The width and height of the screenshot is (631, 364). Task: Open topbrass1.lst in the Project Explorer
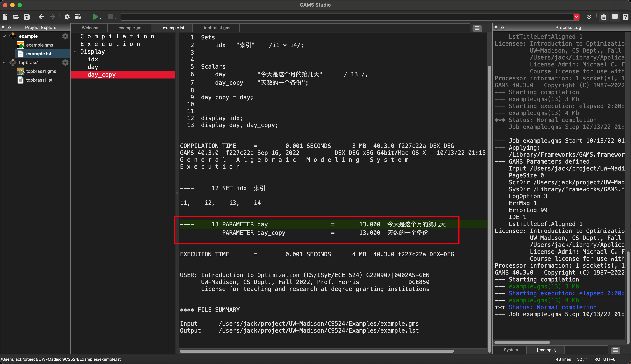coord(39,80)
